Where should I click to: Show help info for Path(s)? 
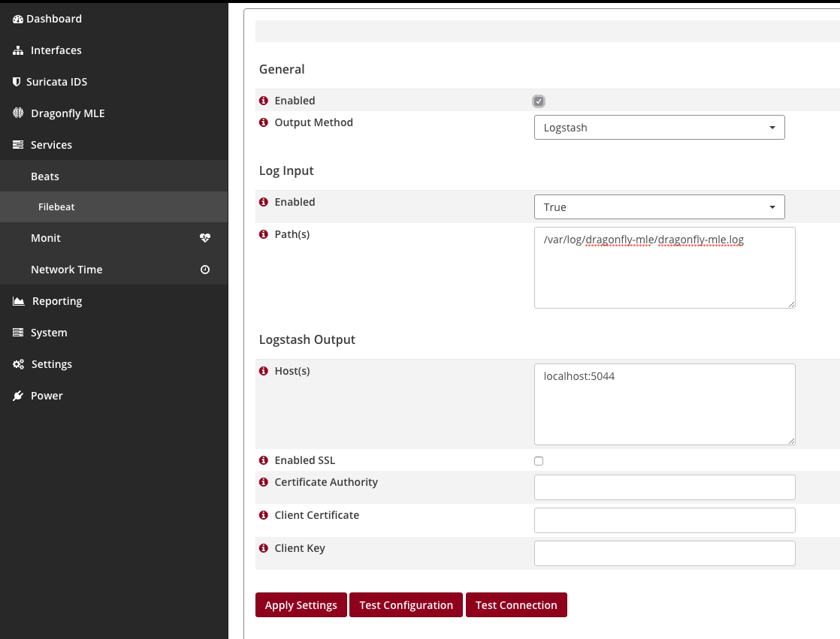click(x=264, y=234)
